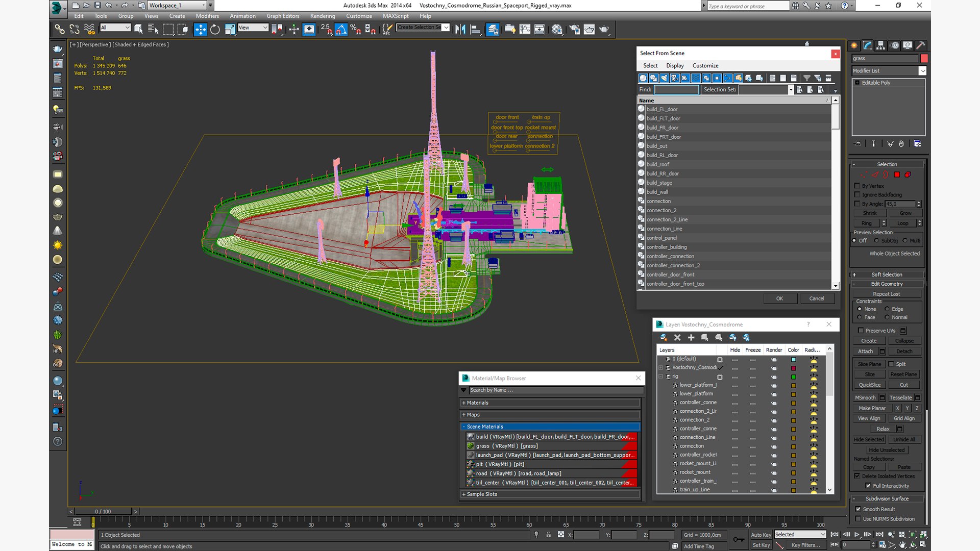
Task: Open Display menu in Select From Scene
Action: 675,66
